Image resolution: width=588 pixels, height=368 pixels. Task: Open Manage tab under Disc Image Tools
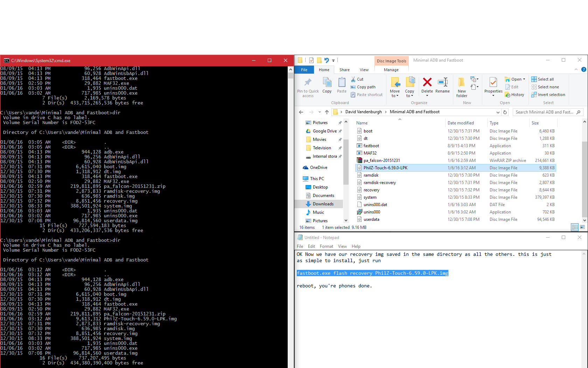(x=391, y=70)
